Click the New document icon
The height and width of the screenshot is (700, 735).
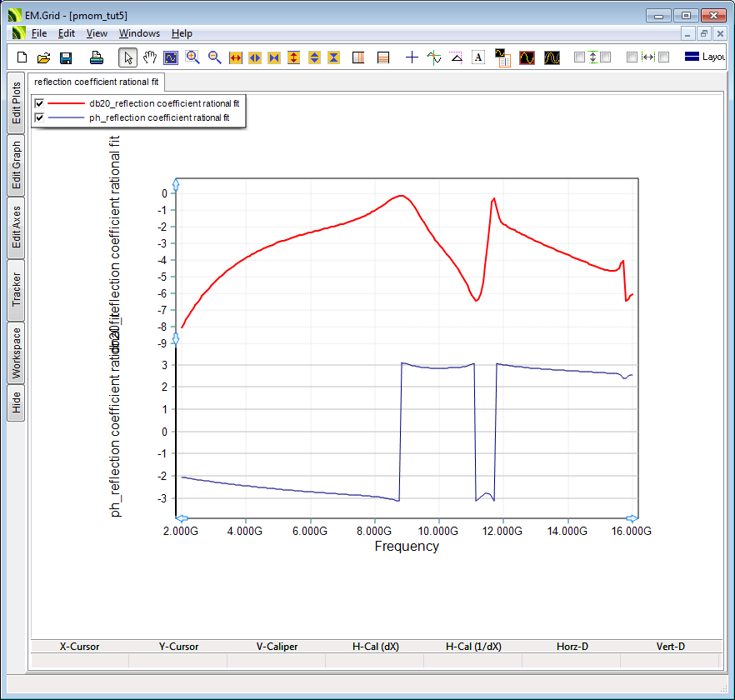(22, 57)
